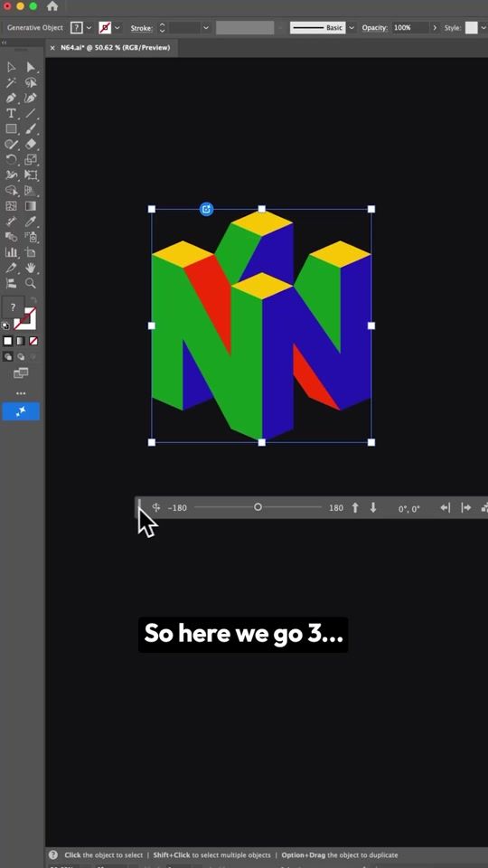This screenshot has height=868, width=488.
Task: Select the Shaper tool
Action: coord(11,145)
